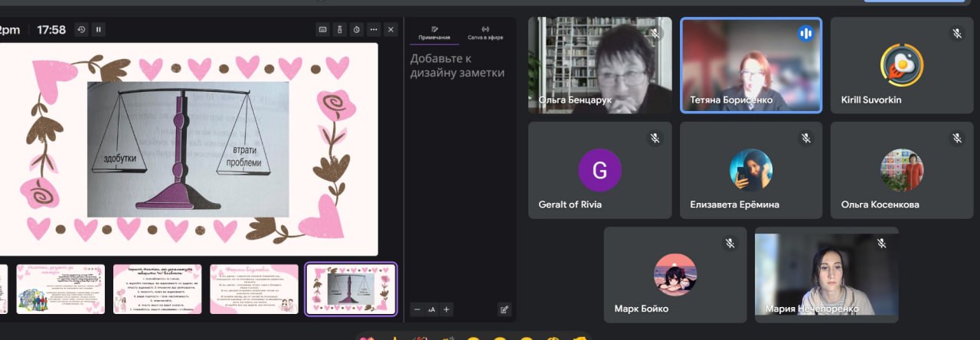Reset the presenter timer

click(x=81, y=30)
